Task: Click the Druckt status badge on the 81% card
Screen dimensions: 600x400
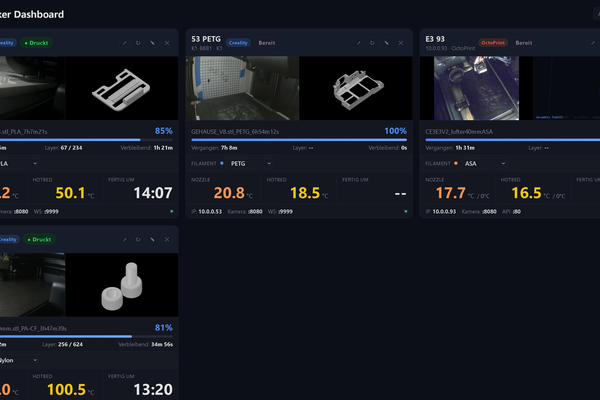Action: pos(39,240)
